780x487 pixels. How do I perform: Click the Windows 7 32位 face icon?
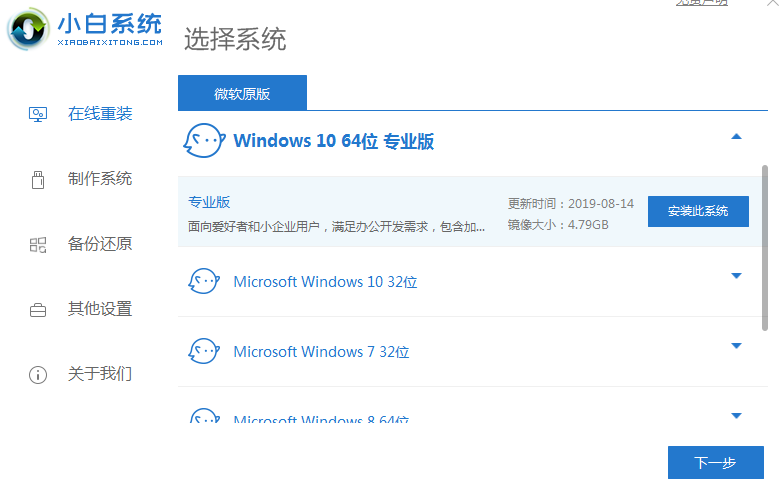coord(204,352)
